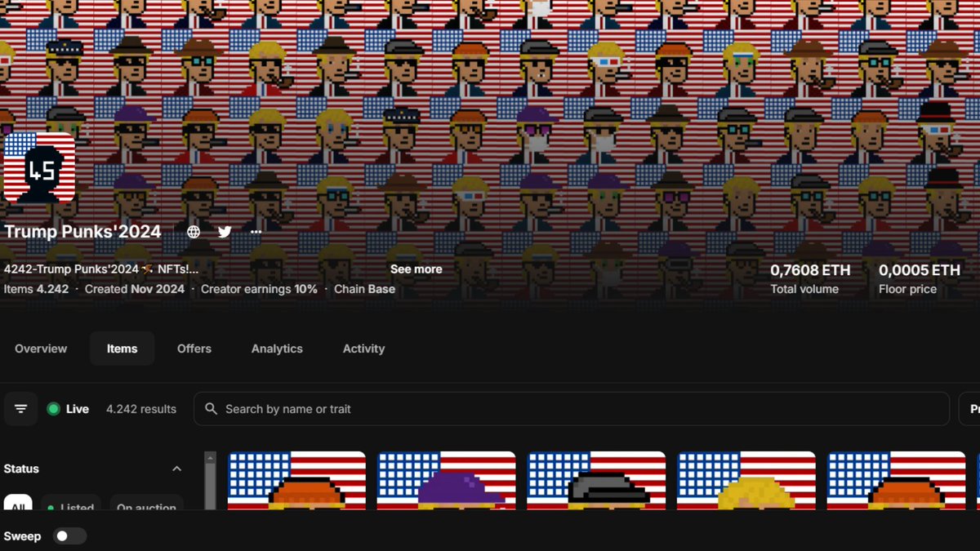Open the price sort dropdown
Viewport: 980px width, 551px height.
coord(973,408)
